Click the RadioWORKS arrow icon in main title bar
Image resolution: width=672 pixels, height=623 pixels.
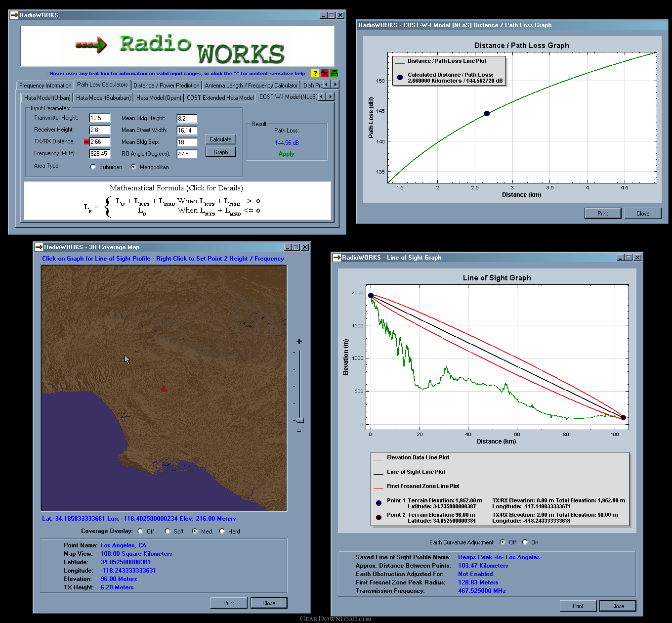pos(14,15)
